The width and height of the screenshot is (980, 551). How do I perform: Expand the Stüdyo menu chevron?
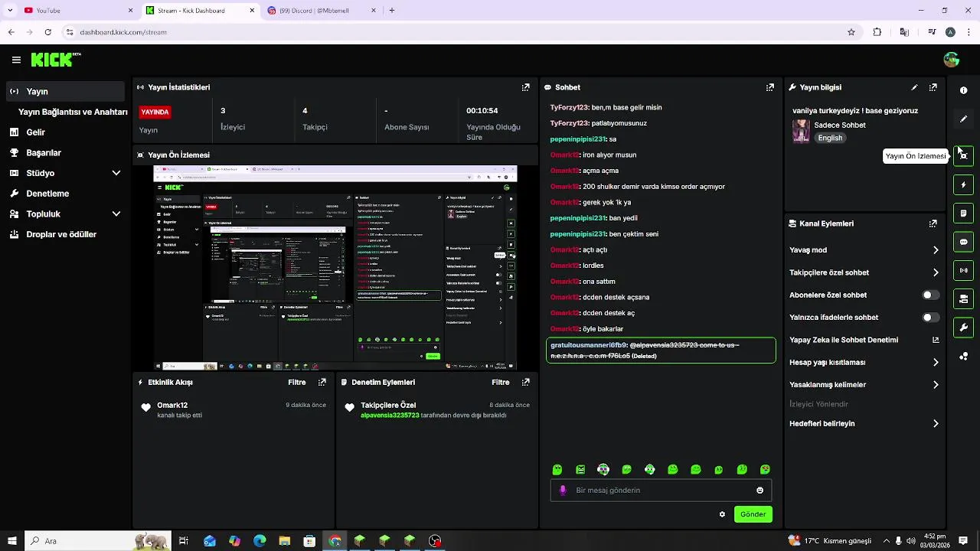point(116,173)
